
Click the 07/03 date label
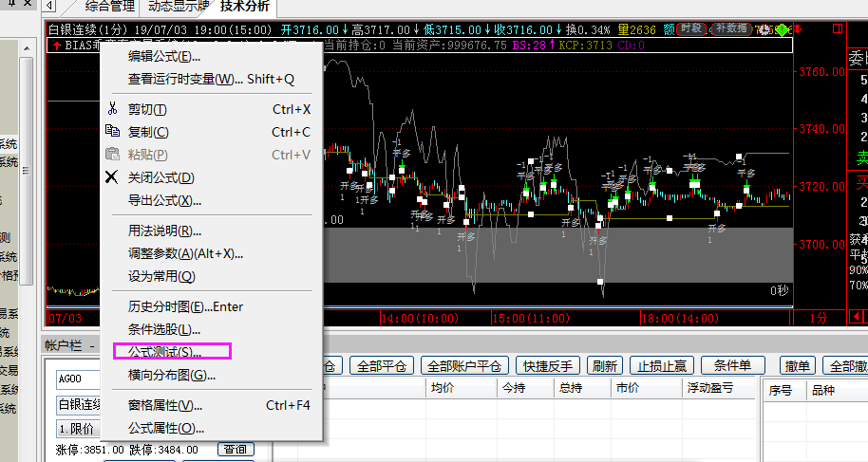65,318
